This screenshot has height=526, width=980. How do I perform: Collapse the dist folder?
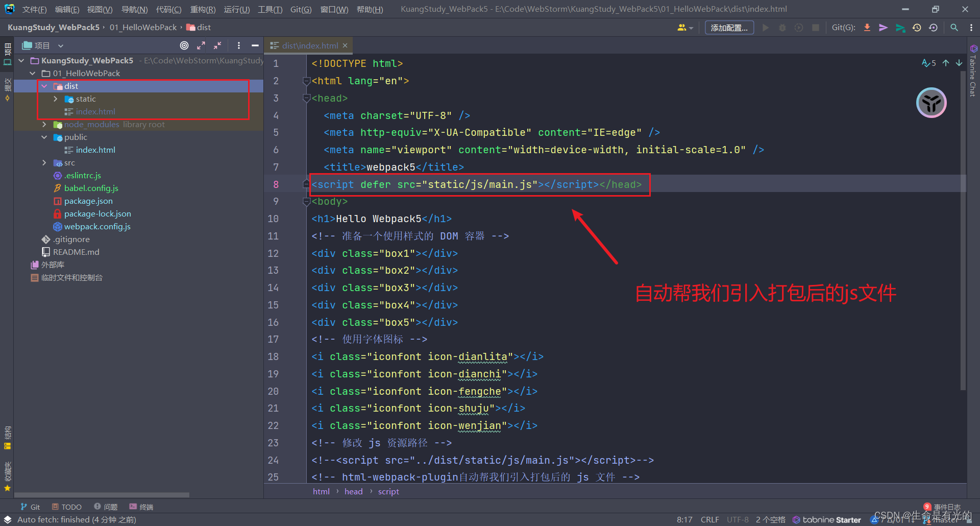point(44,86)
